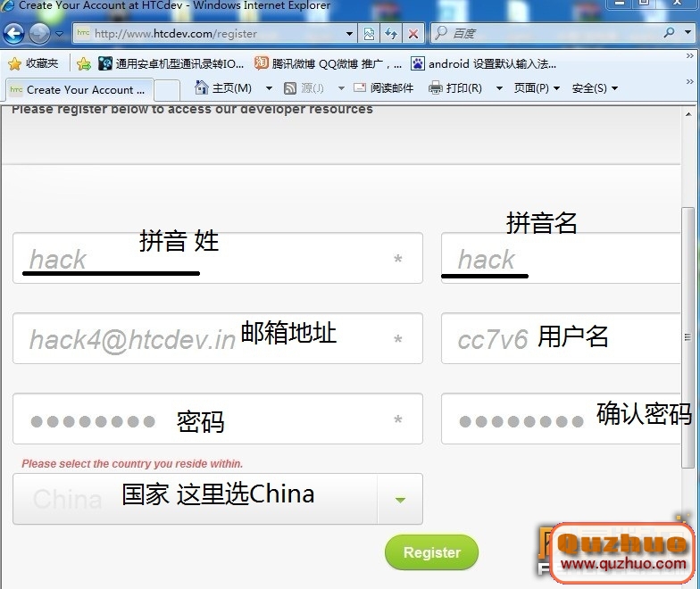Open the 收藏夹 favorites star button
The width and height of the screenshot is (700, 589).
(x=33, y=64)
